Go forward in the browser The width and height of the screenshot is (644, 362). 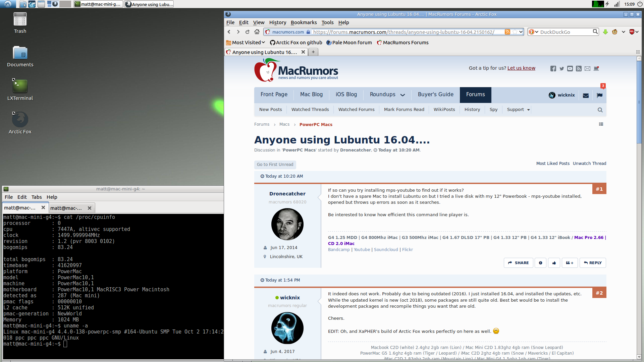pyautogui.click(x=238, y=32)
